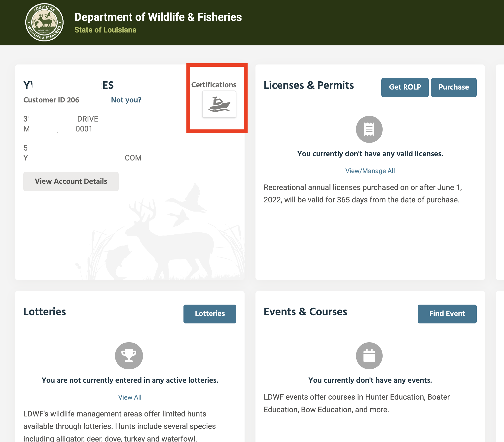Screen dimensions: 504x442
Task: Click the Louisiana Wildlife & Fisheries logo
Action: 44,22
